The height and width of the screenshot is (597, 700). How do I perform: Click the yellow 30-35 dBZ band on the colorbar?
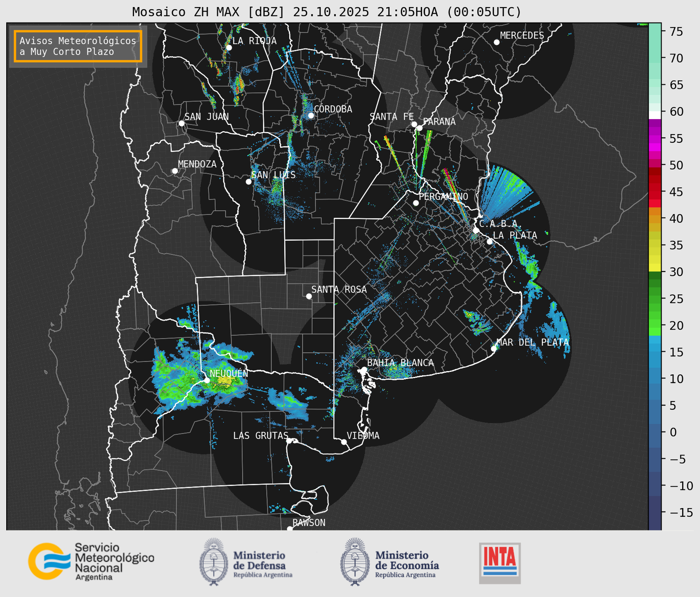[655, 257]
